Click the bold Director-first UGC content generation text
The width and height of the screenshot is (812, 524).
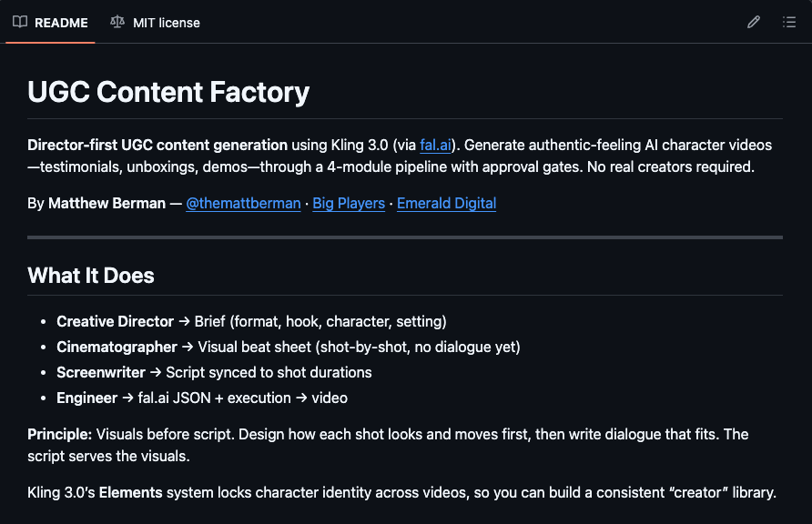pyautogui.click(x=157, y=145)
